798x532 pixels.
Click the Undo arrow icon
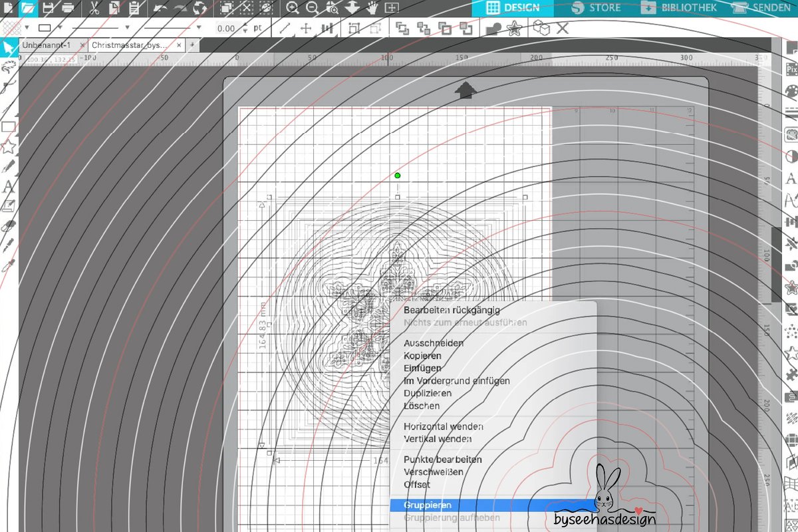(x=160, y=9)
